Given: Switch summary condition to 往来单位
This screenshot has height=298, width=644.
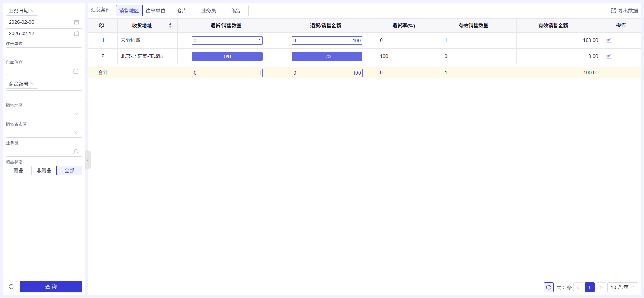Looking at the screenshot, I should [x=155, y=11].
